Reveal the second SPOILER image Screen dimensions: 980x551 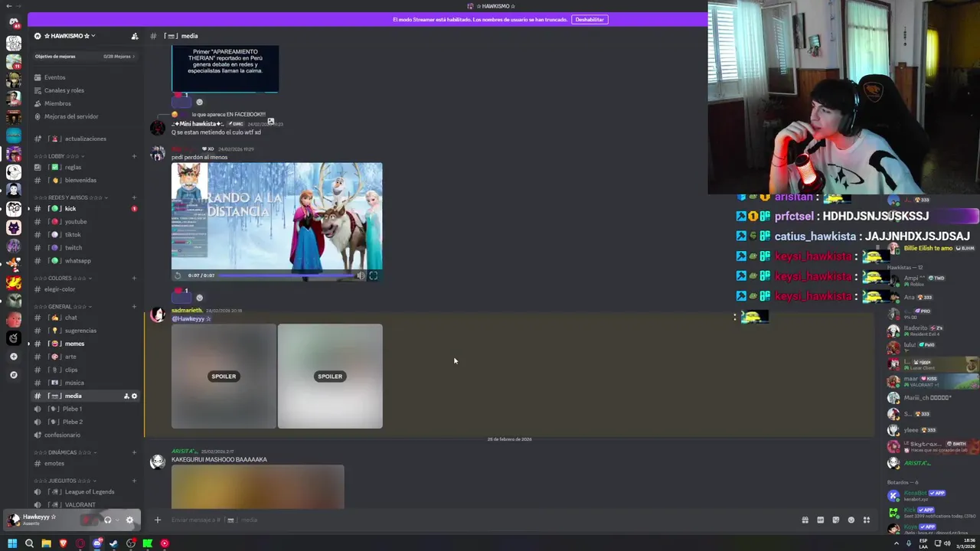tap(330, 376)
